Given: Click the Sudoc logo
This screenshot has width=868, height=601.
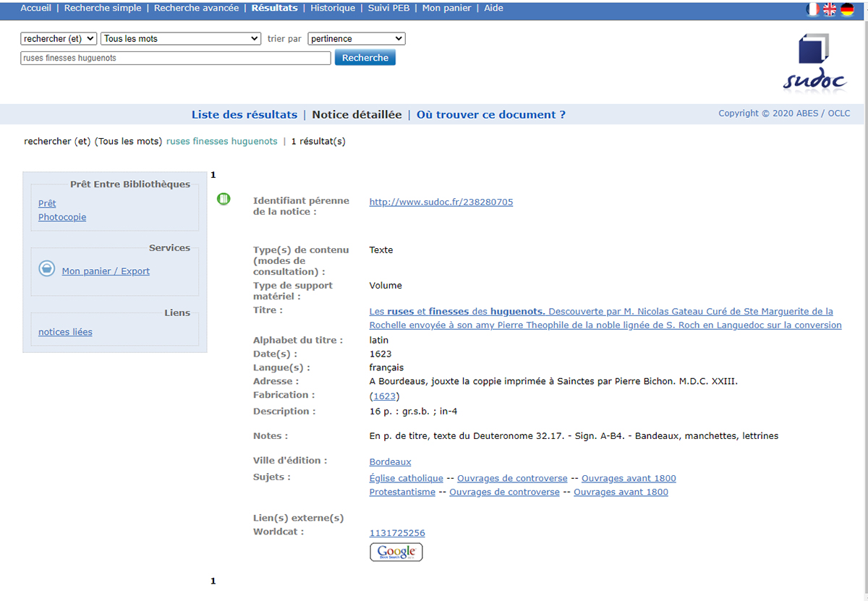Looking at the screenshot, I should click(x=814, y=63).
